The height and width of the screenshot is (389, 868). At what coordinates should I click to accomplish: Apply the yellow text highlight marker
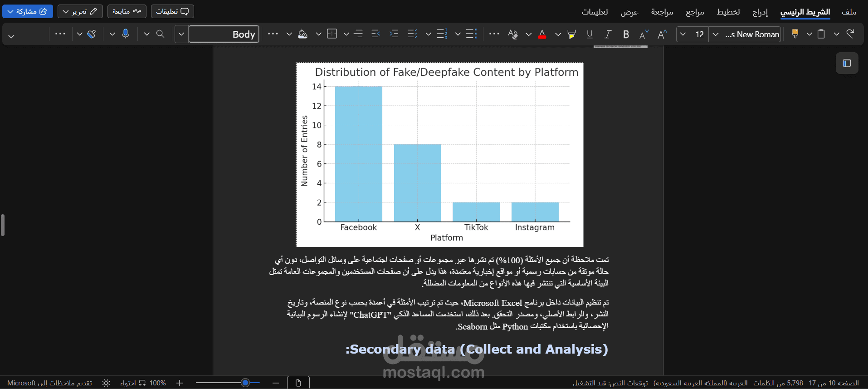(571, 34)
